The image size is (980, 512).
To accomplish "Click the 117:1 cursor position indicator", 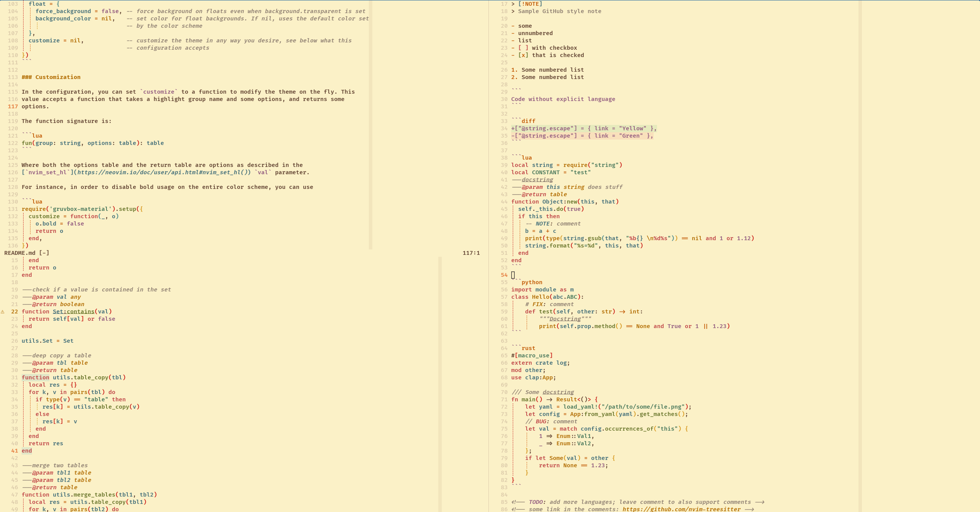I will tap(471, 253).
